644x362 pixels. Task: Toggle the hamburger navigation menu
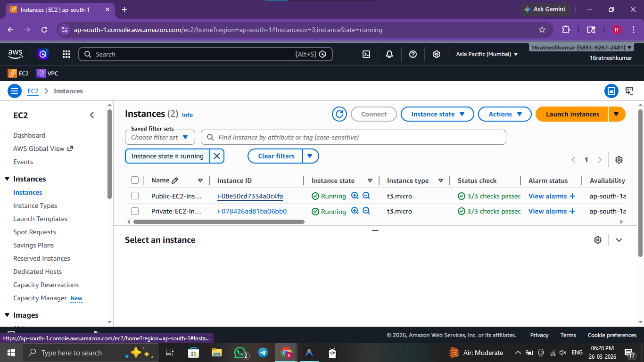click(x=15, y=91)
